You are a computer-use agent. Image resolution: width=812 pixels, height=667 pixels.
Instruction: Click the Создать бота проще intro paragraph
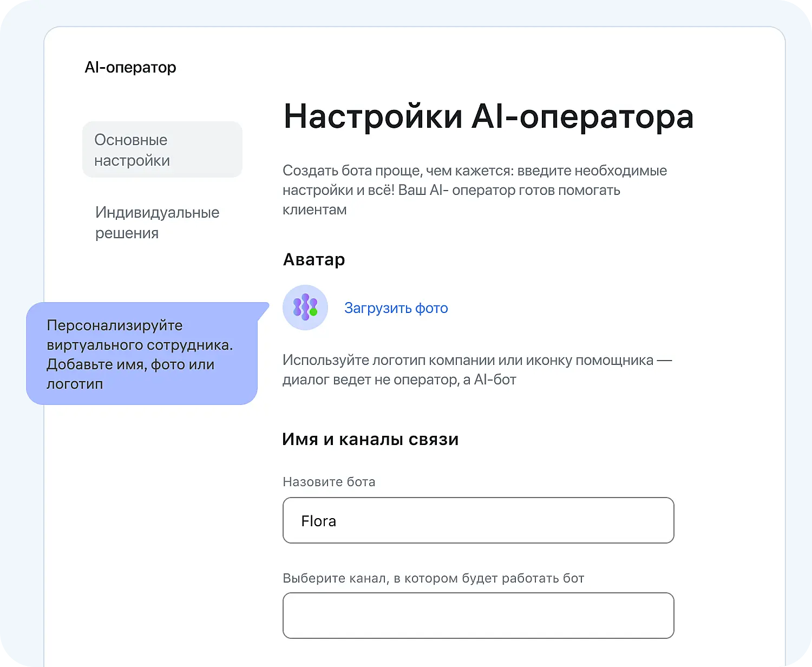(474, 190)
